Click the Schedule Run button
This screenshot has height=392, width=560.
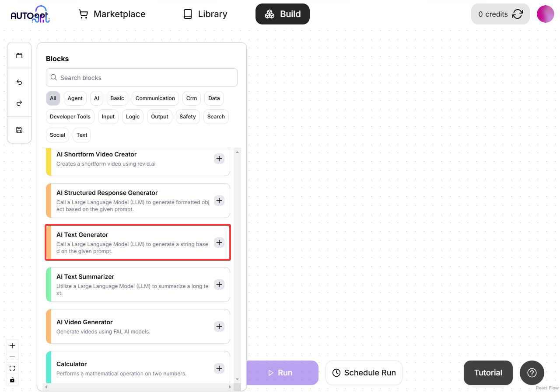364,373
